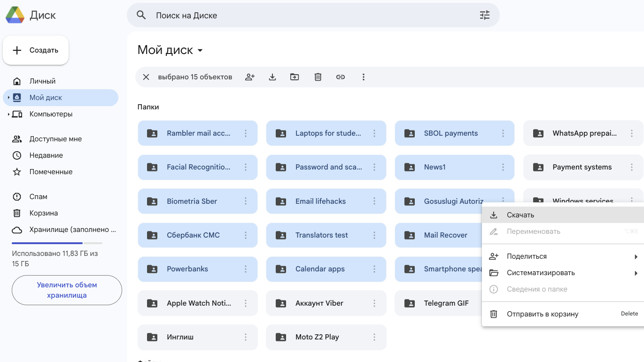Open more options for Payment systems folder
Viewport: 644px width, 362px height.
pyautogui.click(x=632, y=167)
